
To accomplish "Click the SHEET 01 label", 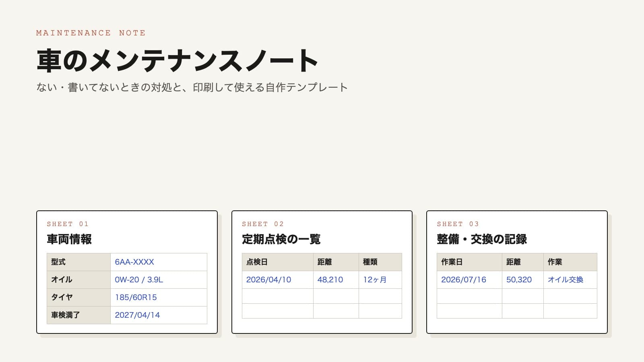I will (67, 224).
